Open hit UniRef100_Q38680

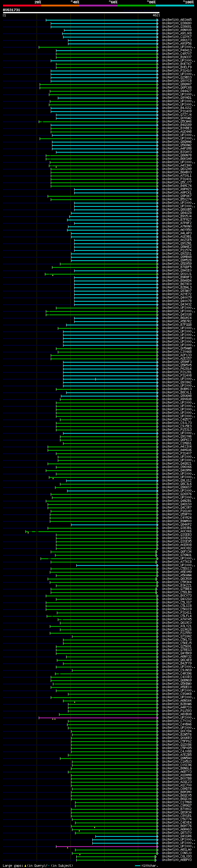(x=176, y=24)
